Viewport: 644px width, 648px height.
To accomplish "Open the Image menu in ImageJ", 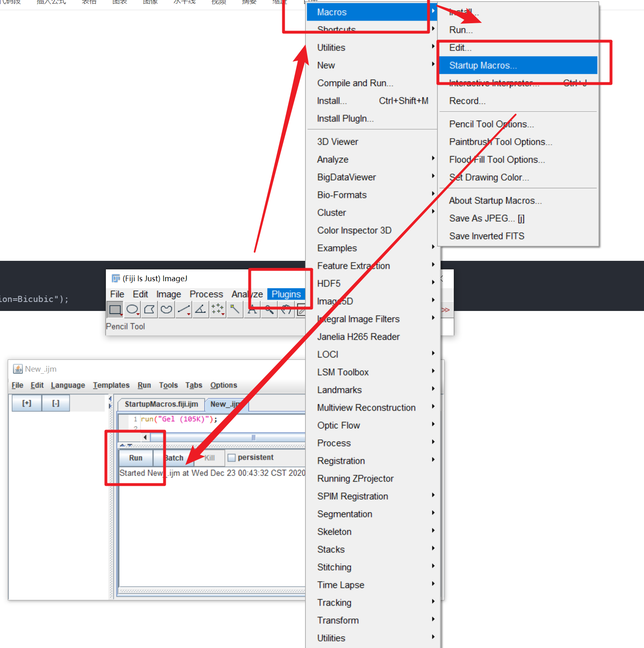I will click(169, 294).
